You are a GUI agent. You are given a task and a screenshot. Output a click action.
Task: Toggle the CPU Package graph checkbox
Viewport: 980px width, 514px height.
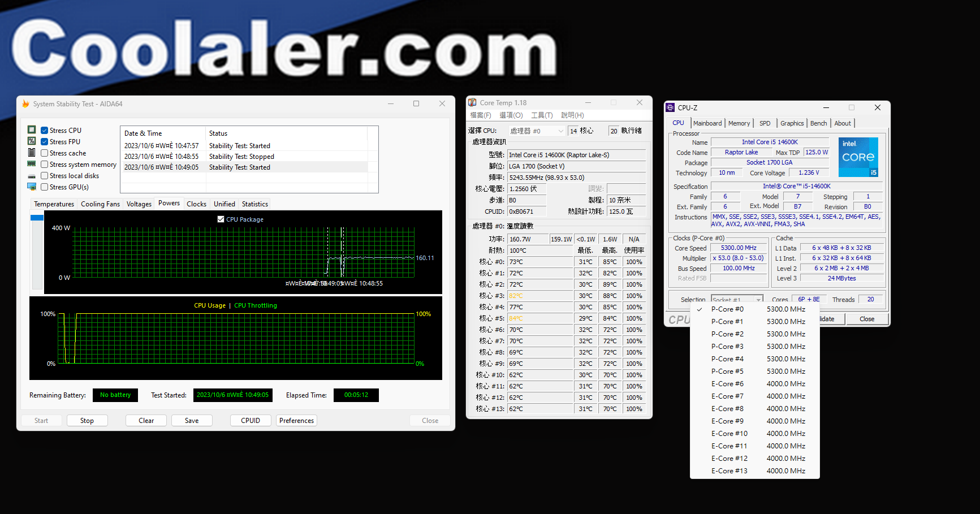click(x=221, y=219)
